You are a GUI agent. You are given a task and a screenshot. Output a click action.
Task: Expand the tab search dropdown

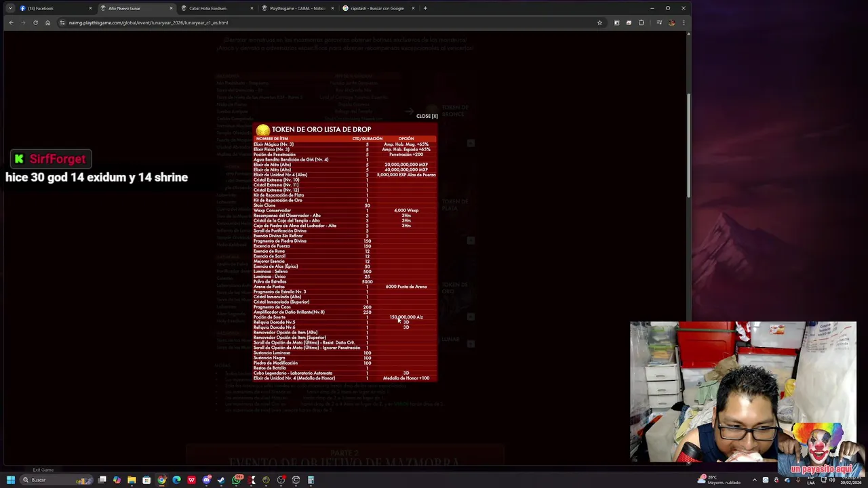(x=9, y=8)
